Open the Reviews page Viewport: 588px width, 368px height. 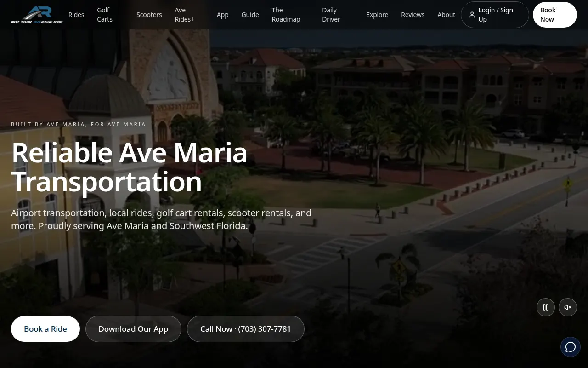point(413,15)
